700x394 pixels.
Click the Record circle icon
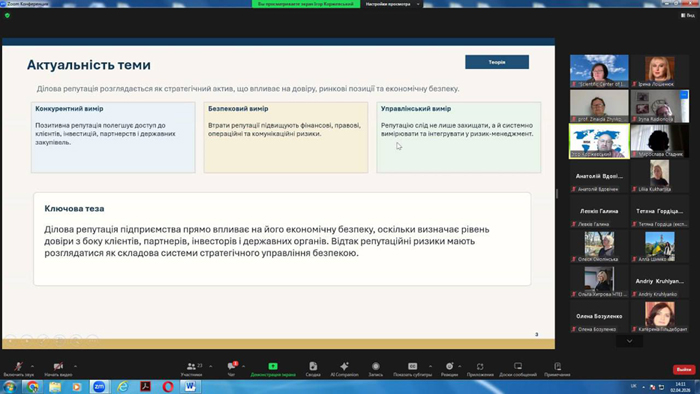(376, 366)
